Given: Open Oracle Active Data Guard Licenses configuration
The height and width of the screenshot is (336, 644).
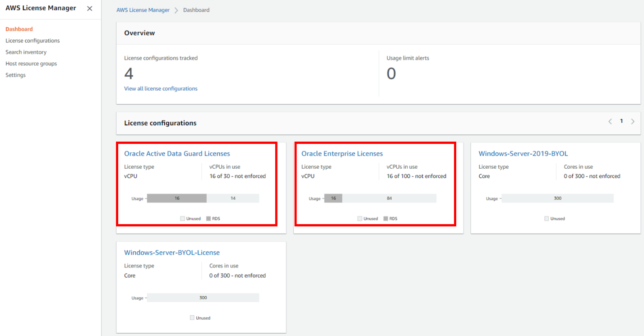Looking at the screenshot, I should [x=177, y=153].
